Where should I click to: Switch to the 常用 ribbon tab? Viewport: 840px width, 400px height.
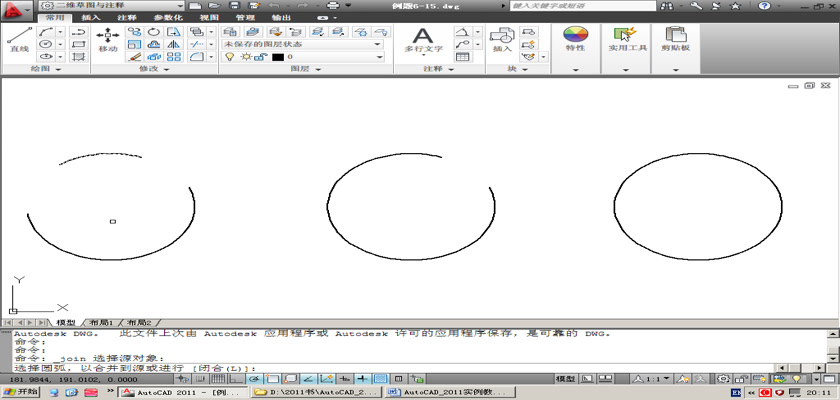(x=55, y=17)
